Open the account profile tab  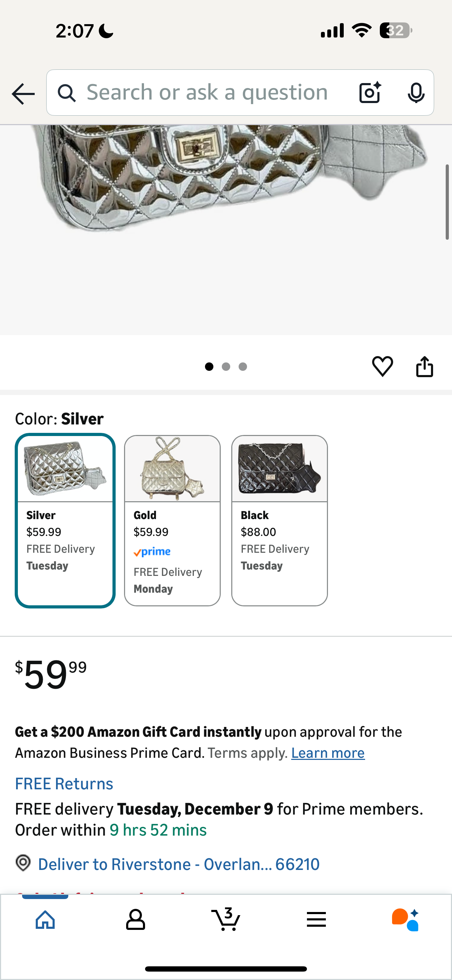point(136,919)
